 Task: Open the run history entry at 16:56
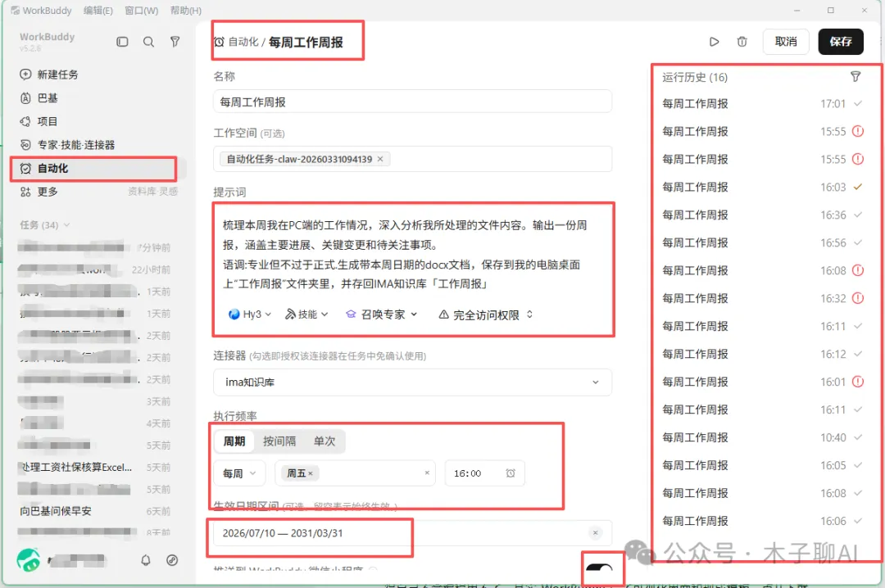click(762, 242)
